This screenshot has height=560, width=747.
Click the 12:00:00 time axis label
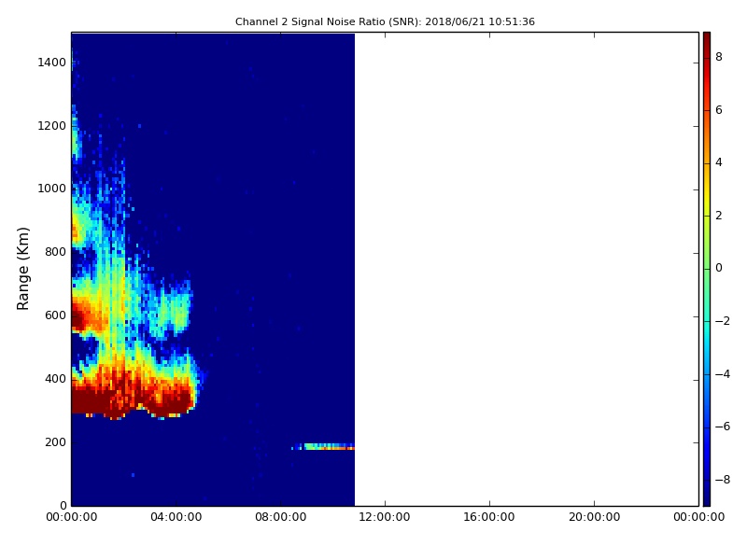tap(385, 517)
